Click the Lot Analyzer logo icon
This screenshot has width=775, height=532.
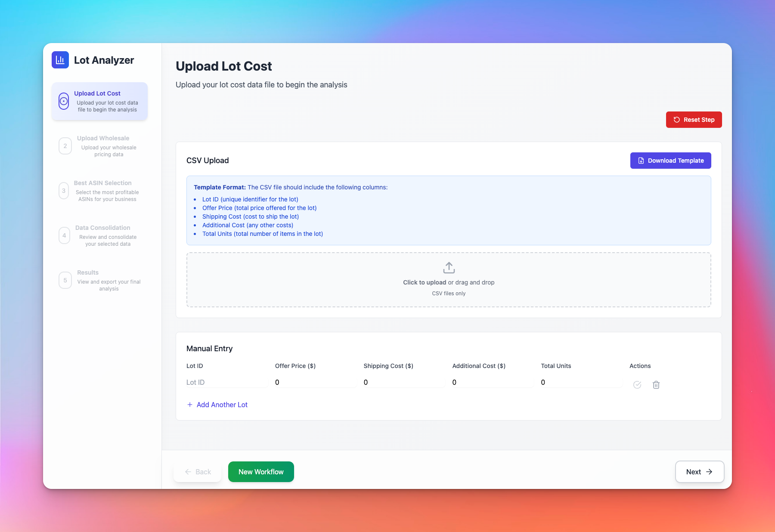pyautogui.click(x=60, y=60)
